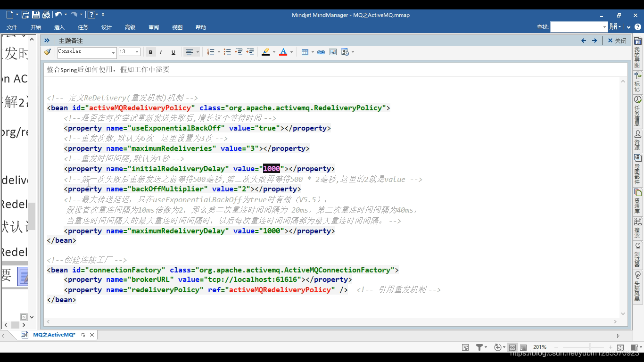The height and width of the screenshot is (362, 644).
Task: Expand the undo history dropdown arrow
Action: (66, 15)
